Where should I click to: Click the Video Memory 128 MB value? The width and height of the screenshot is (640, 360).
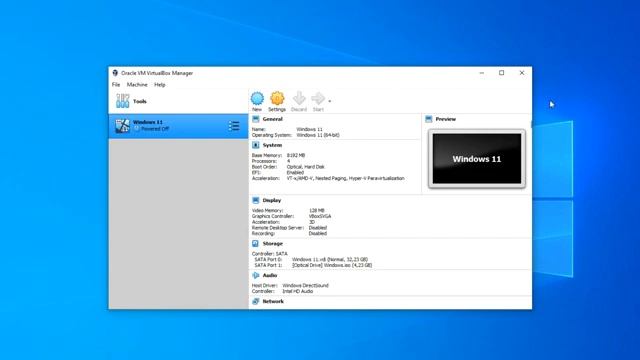point(317,211)
